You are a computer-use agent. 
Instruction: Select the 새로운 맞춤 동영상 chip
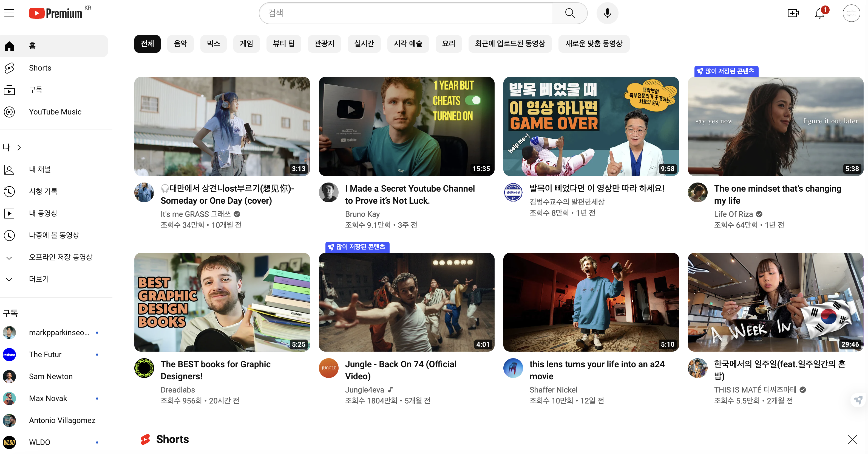click(594, 44)
